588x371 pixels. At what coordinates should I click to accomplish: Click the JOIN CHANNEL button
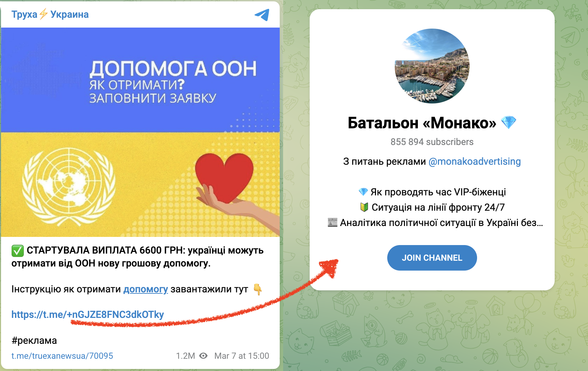click(x=432, y=258)
